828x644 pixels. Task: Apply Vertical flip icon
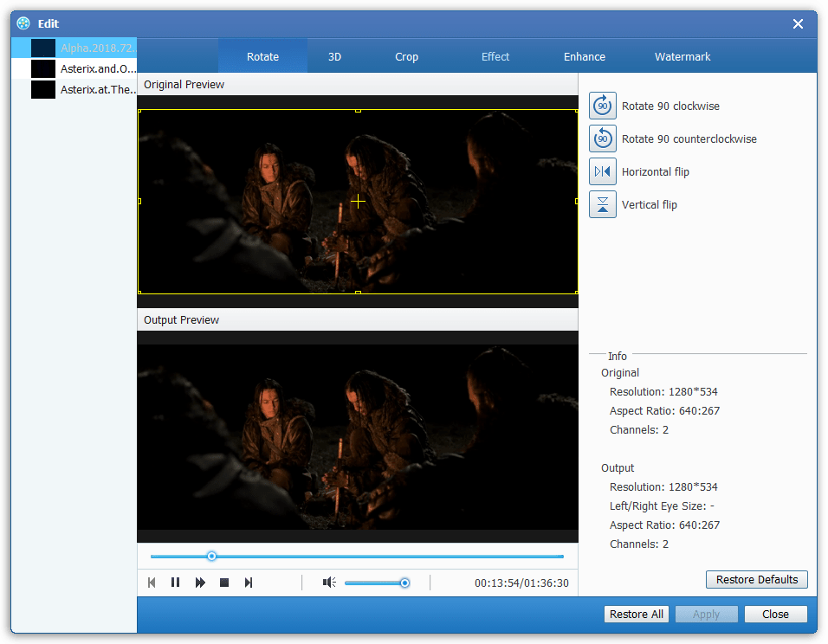[603, 204]
